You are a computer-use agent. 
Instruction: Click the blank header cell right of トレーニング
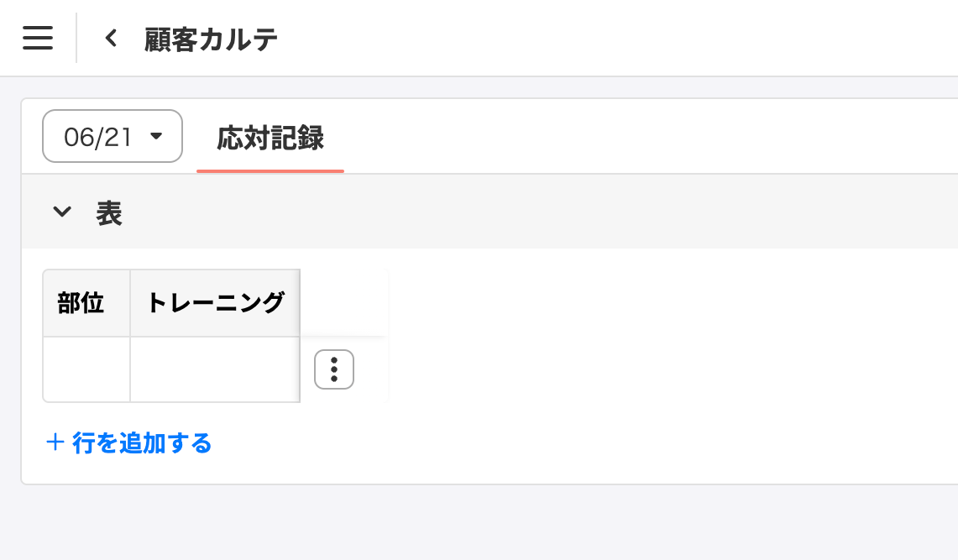(x=344, y=303)
